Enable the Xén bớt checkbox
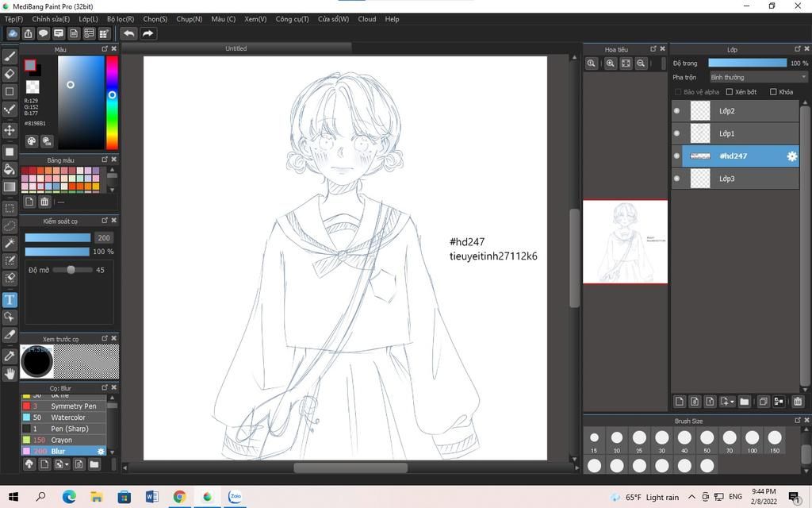The width and height of the screenshot is (812, 508). [730, 92]
